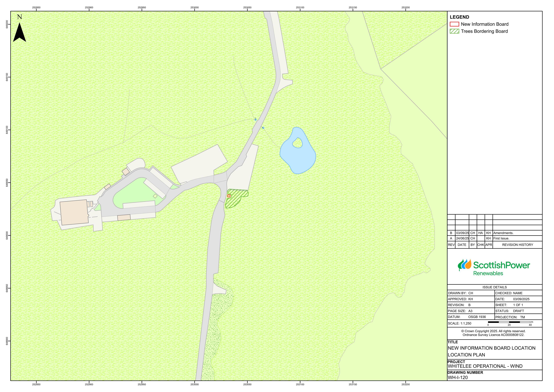Click the 'STATUS: DRAFT' field
This screenshot has height=392, width=554.
pos(518,311)
